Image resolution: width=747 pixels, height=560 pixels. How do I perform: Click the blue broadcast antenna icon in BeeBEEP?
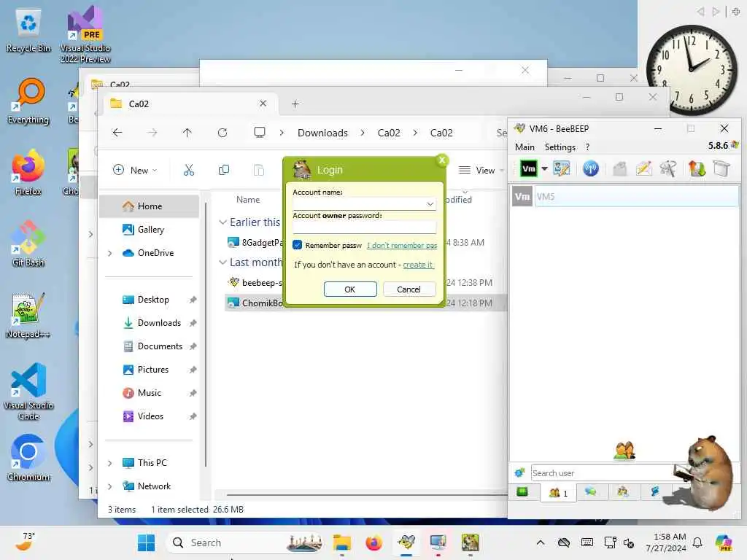(x=591, y=168)
